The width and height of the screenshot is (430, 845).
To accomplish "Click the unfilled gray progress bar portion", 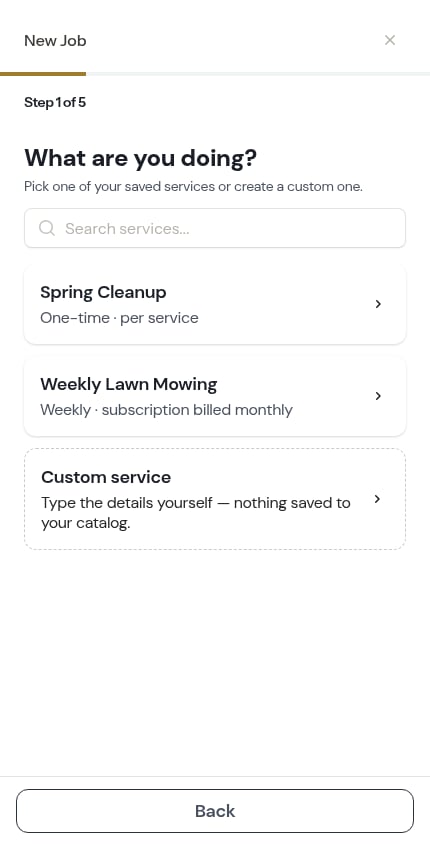I will pyautogui.click(x=258, y=74).
